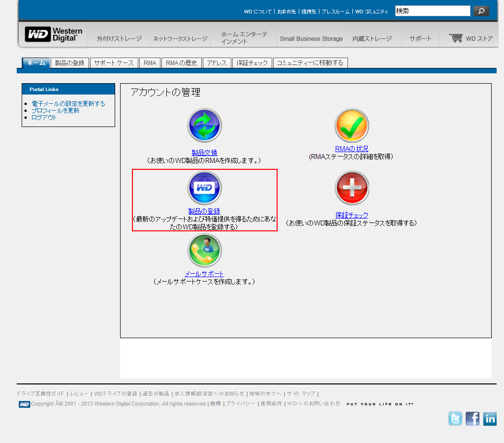The width and height of the screenshot is (504, 443).
Task: Click the small WD logo in footer
Action: coord(24,404)
